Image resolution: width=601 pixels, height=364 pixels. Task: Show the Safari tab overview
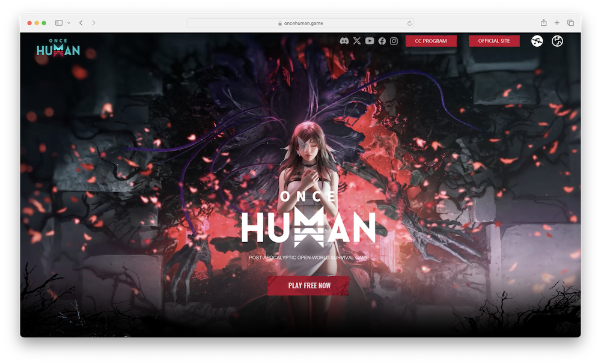(x=570, y=23)
